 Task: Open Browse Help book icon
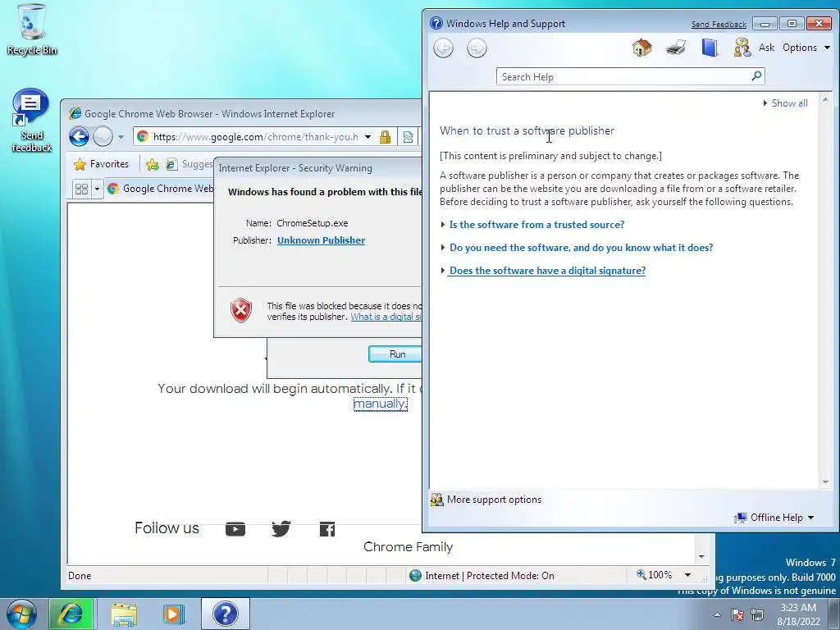[x=710, y=48]
